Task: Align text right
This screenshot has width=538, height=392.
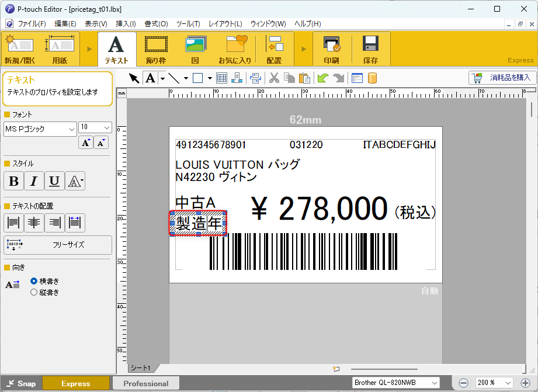Action: [x=54, y=223]
